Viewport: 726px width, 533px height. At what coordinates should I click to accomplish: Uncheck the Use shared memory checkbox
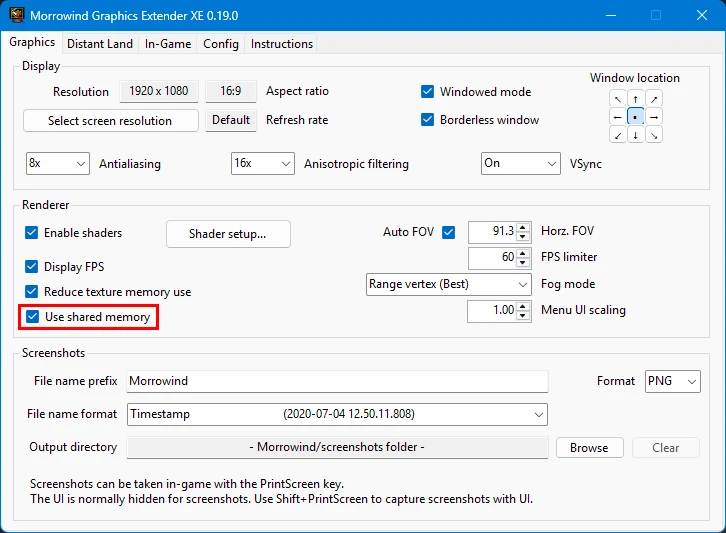point(32,317)
